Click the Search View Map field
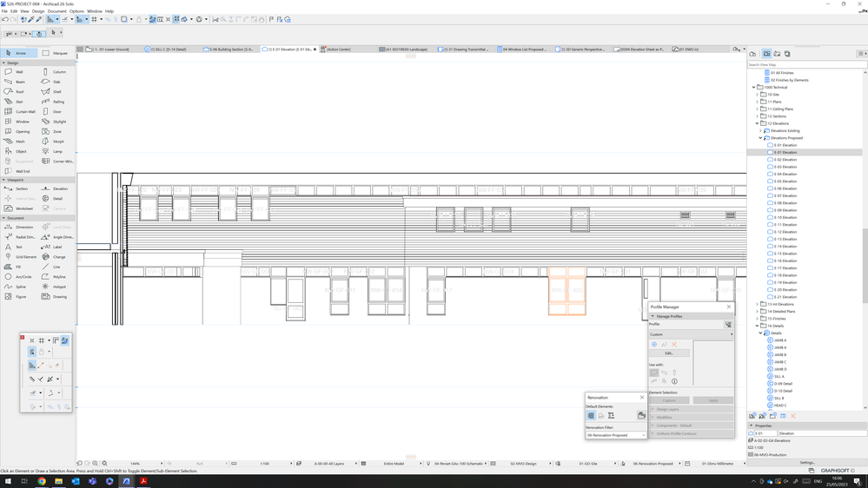The height and width of the screenshot is (488, 868). (805, 65)
